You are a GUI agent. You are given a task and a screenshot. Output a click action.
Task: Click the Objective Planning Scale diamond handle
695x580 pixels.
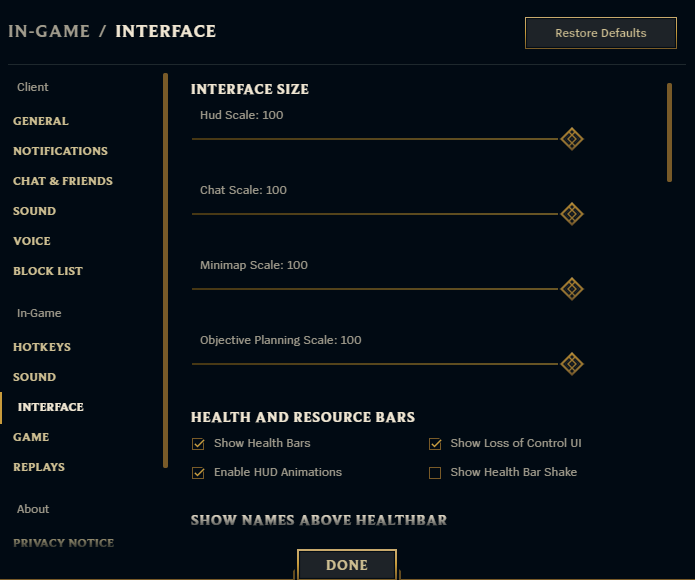571,363
